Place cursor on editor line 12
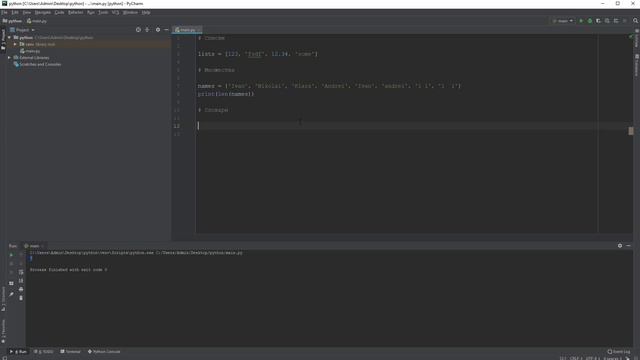The height and width of the screenshot is (360, 640). 413,126
